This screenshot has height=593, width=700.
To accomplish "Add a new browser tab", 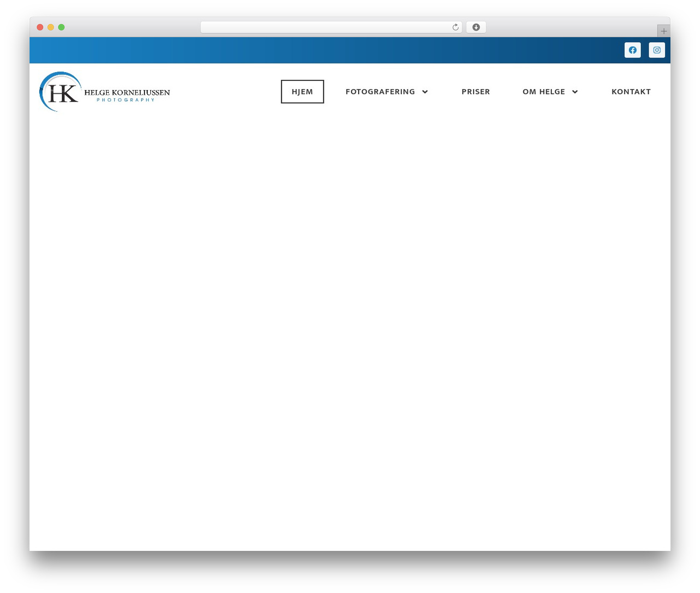I will coord(663,31).
